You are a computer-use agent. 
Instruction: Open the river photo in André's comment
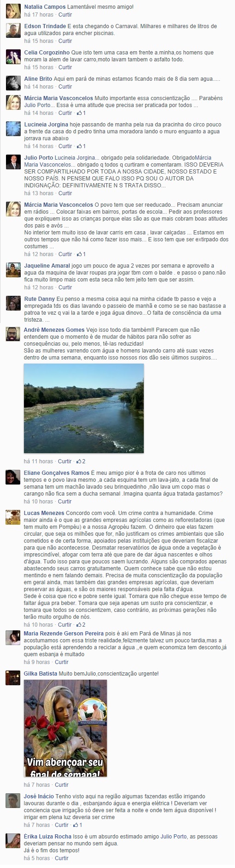(x=84, y=408)
